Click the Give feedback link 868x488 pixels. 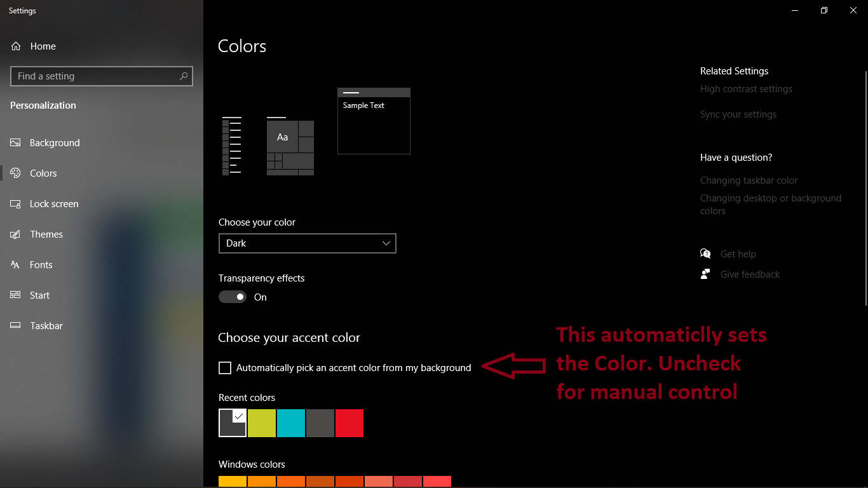click(x=750, y=274)
